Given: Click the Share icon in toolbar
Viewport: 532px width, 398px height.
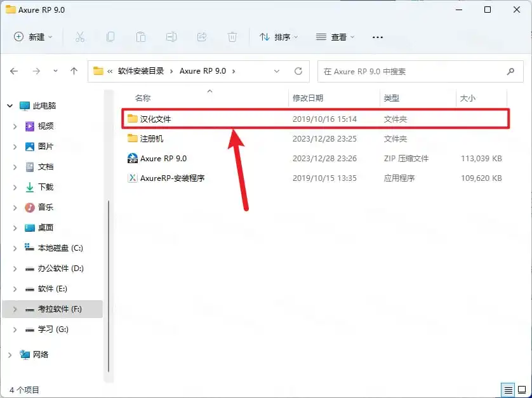Looking at the screenshot, I should (x=202, y=37).
